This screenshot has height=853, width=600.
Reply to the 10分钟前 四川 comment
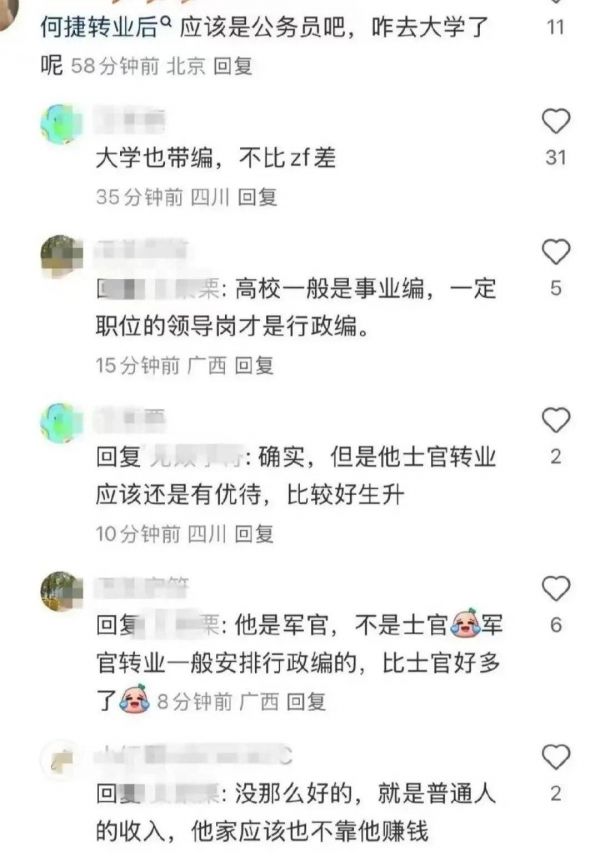[254, 534]
